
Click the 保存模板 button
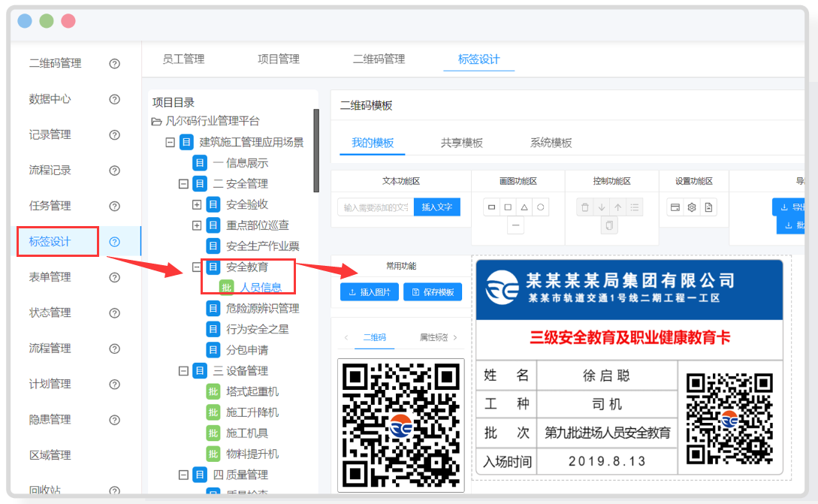(x=433, y=292)
